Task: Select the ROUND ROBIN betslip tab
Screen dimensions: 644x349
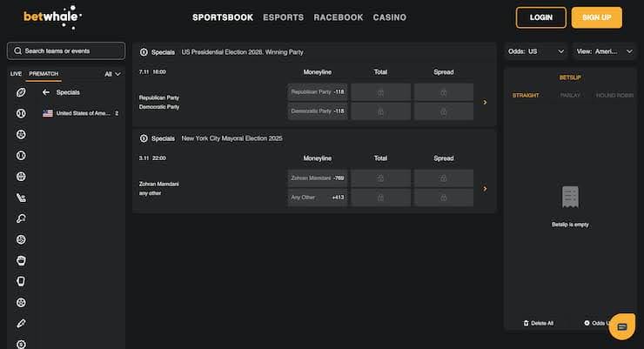Action: 614,95
